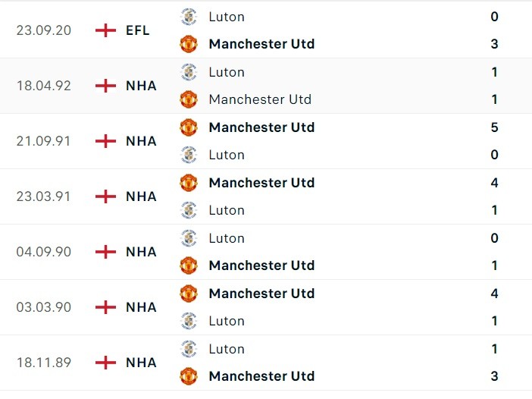Image resolution: width=532 pixels, height=399 pixels.
Task: Click the 03.03.90 match date
Action: pos(44,307)
